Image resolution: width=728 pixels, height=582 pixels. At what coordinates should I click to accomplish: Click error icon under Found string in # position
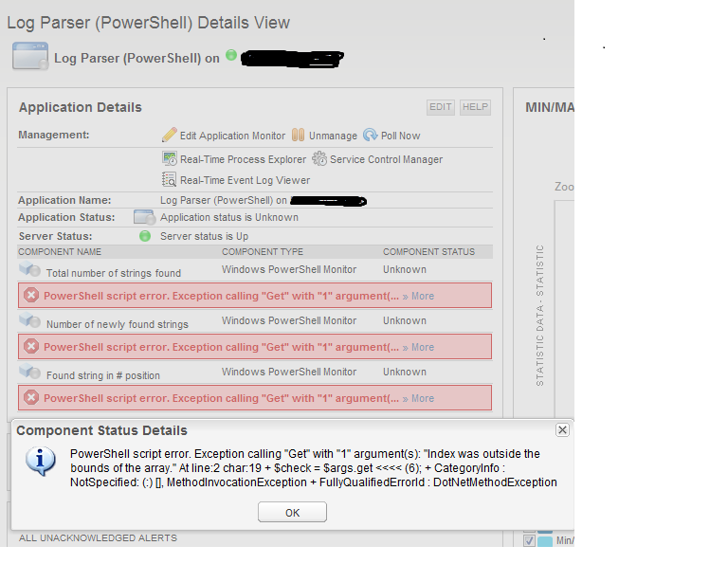(31, 398)
